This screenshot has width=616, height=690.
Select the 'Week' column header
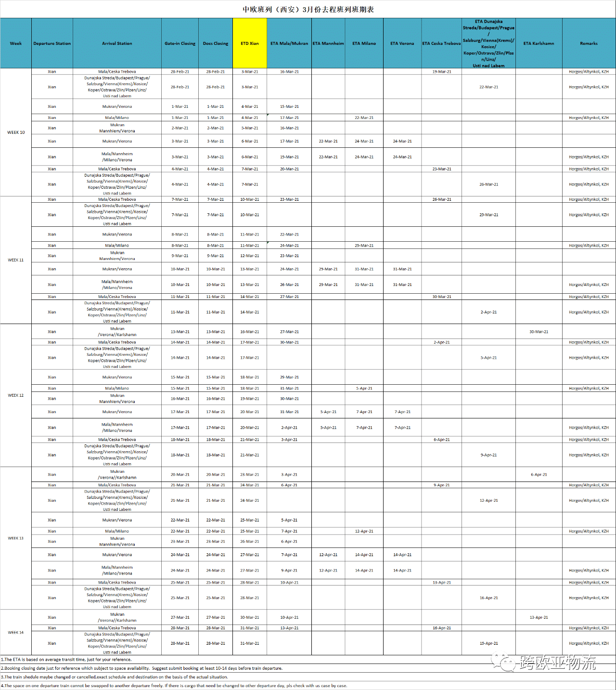click(x=16, y=43)
